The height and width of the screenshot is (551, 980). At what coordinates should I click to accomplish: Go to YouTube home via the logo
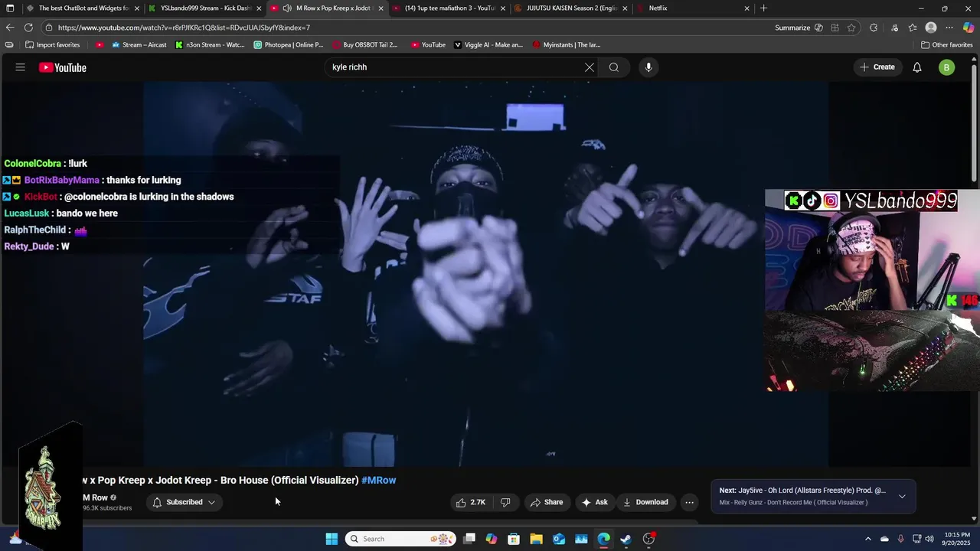click(x=63, y=67)
